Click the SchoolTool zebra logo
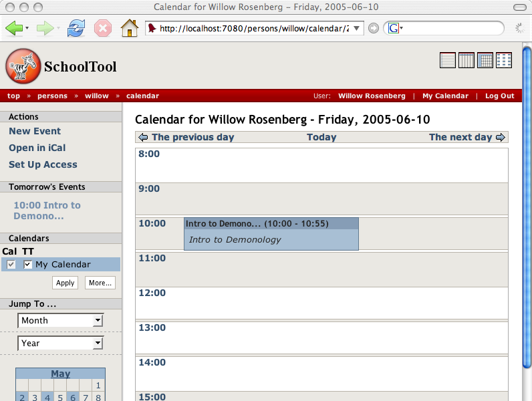The image size is (532, 401). click(x=23, y=66)
